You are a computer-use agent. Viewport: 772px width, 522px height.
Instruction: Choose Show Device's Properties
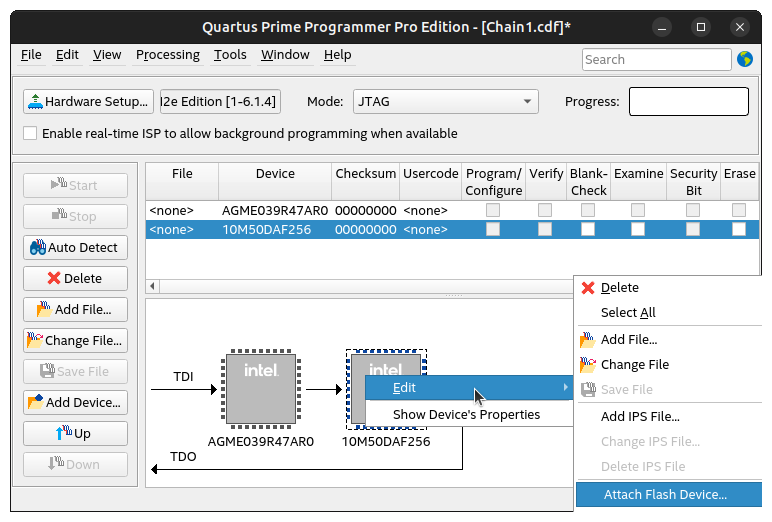pos(466,414)
